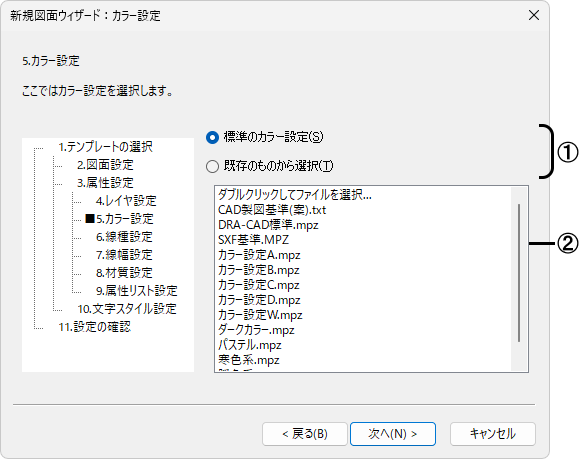Open 1.テンプレートの選択 tree item
Viewport: 580px width, 459px height.
click(105, 147)
